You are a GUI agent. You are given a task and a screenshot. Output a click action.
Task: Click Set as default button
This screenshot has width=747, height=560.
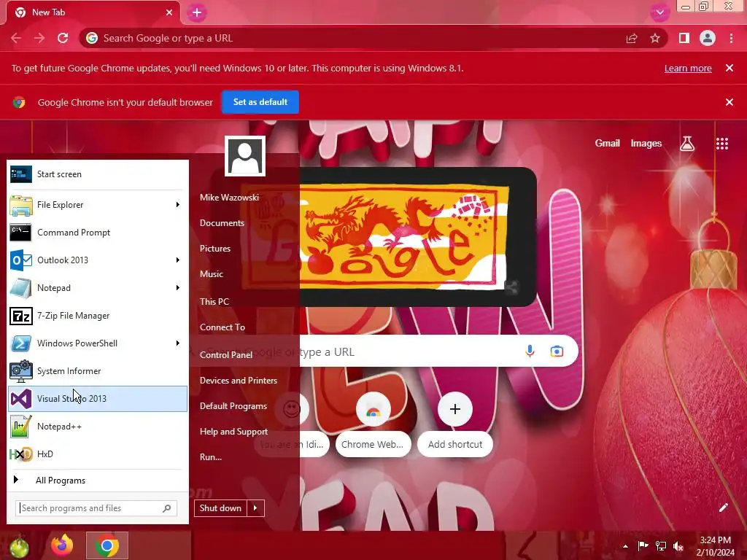click(260, 102)
